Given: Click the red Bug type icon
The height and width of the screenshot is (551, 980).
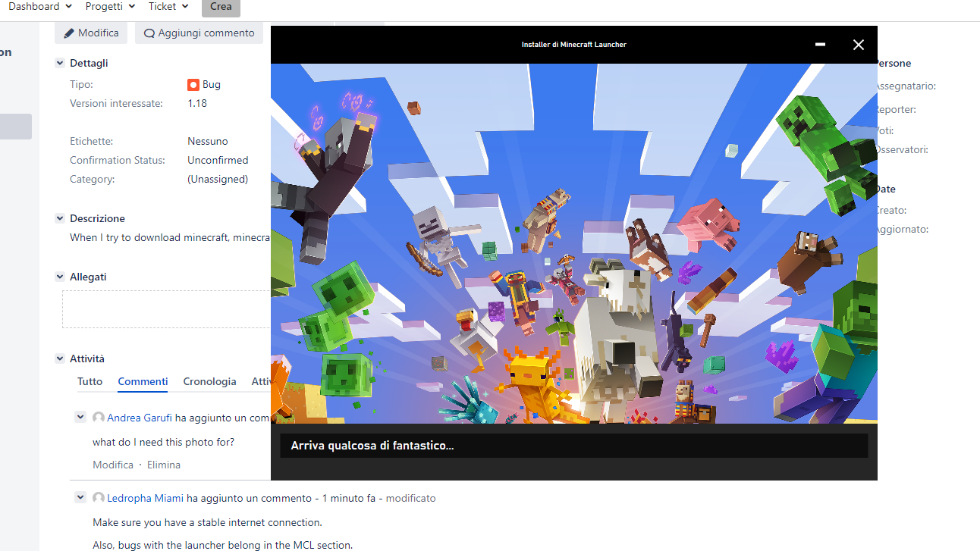Looking at the screenshot, I should tap(193, 85).
